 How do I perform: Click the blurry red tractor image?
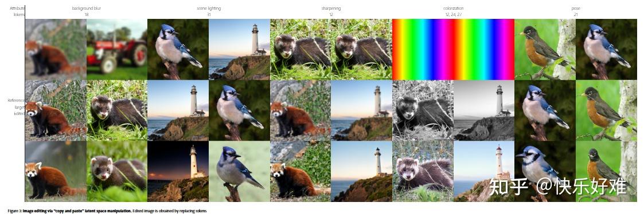point(117,50)
